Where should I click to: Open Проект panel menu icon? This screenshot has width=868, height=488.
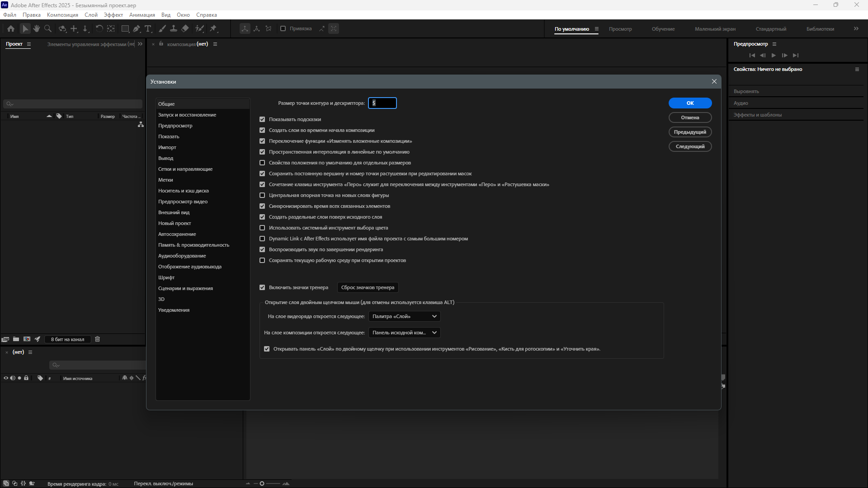pos(29,44)
